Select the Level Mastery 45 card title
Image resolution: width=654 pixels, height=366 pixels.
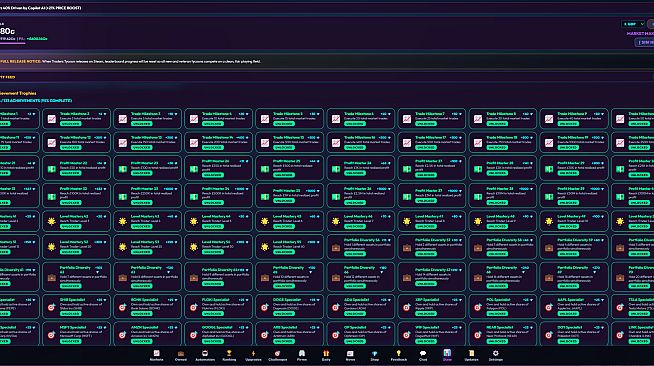[287, 217]
